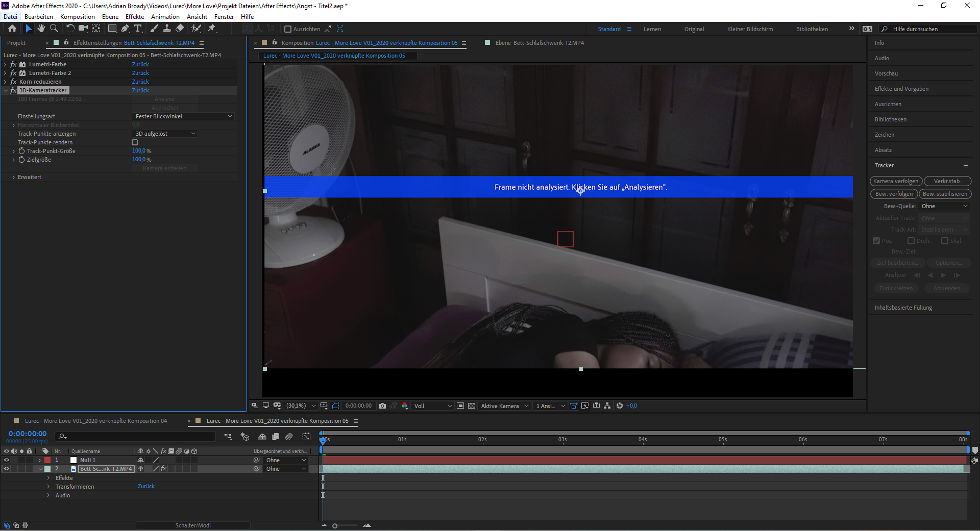Click the Schalter/Modi bar at the bottom
The height and width of the screenshot is (531, 980).
(193, 525)
